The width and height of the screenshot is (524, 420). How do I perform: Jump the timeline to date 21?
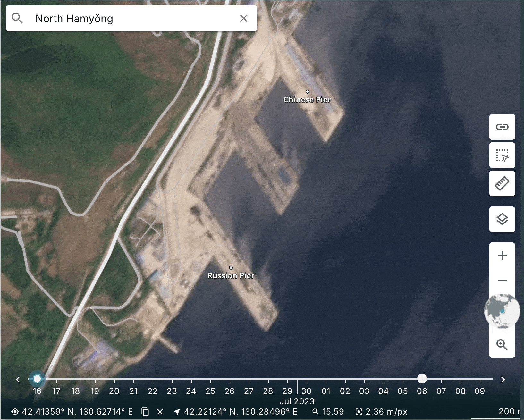pos(133,391)
